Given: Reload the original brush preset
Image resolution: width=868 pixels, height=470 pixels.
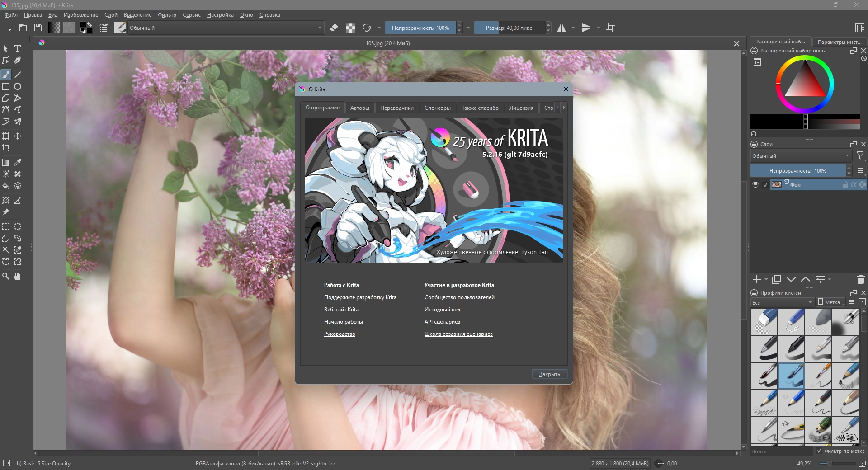Looking at the screenshot, I should click(x=367, y=28).
